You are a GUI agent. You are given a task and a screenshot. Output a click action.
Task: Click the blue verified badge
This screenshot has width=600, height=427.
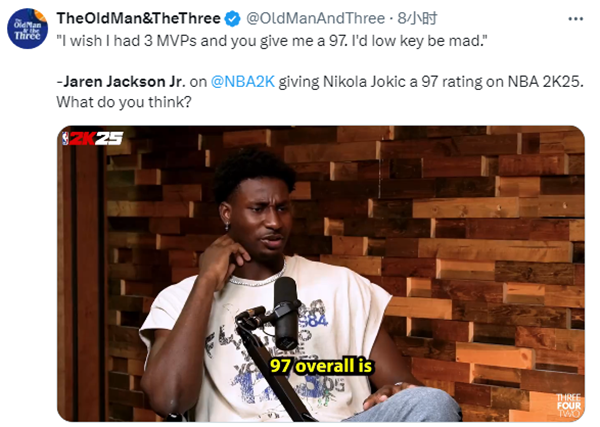(232, 18)
